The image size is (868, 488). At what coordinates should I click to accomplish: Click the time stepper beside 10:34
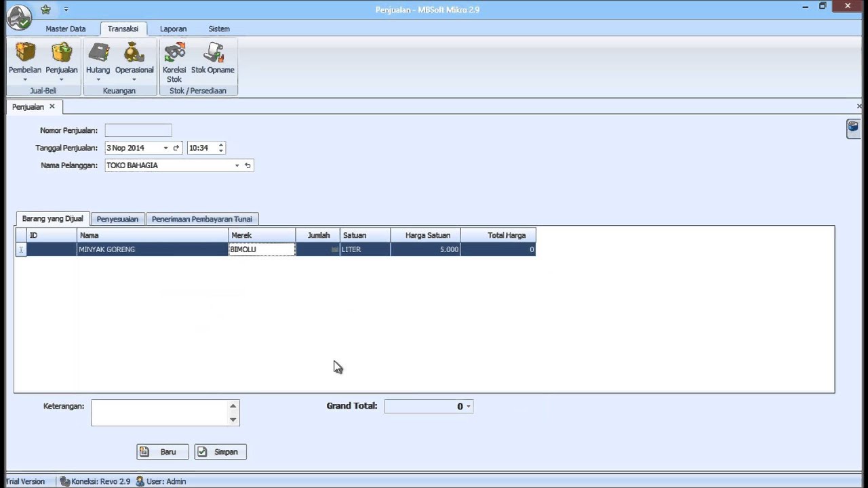tap(220, 148)
